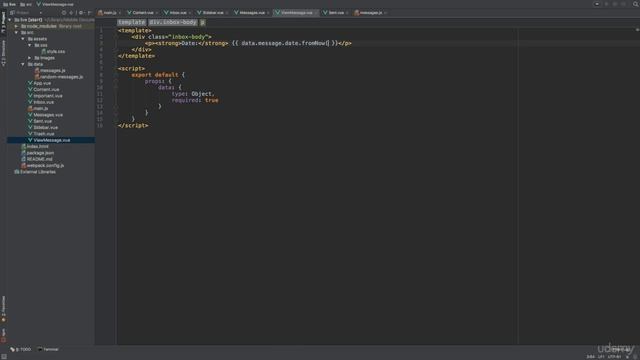Viewport: 640px width, 360px height.
Task: Switch to the Sent.vue editor tab
Action: coord(336,13)
